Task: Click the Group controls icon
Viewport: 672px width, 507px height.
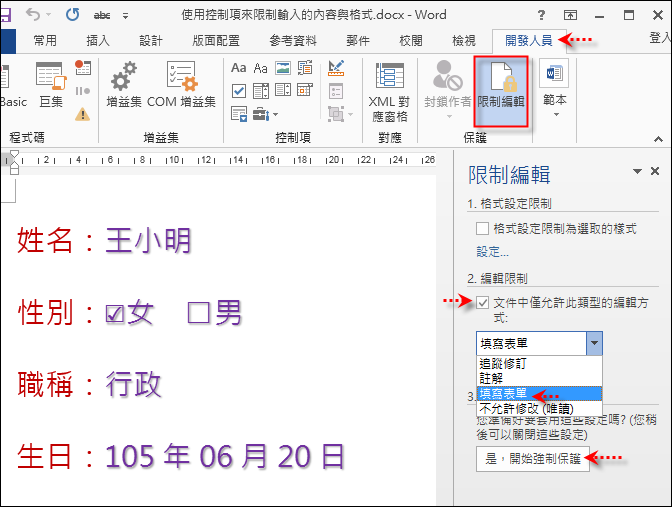Action: pyautogui.click(x=336, y=114)
